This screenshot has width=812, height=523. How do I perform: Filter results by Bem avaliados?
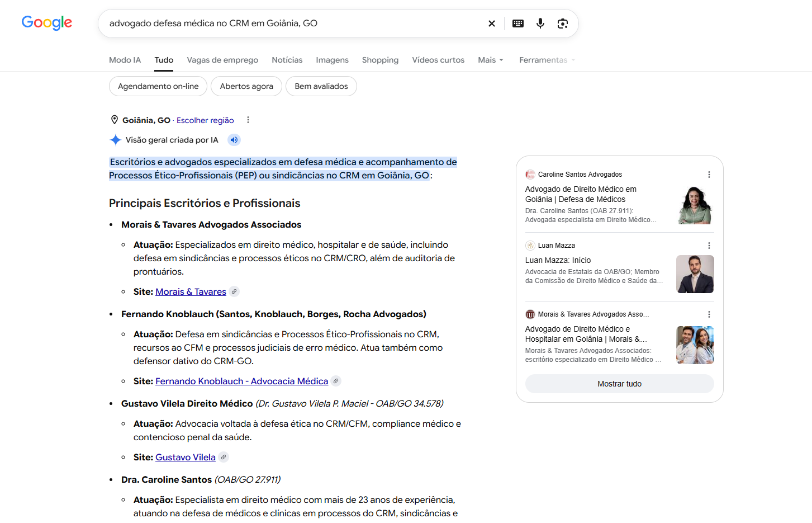tap(321, 86)
